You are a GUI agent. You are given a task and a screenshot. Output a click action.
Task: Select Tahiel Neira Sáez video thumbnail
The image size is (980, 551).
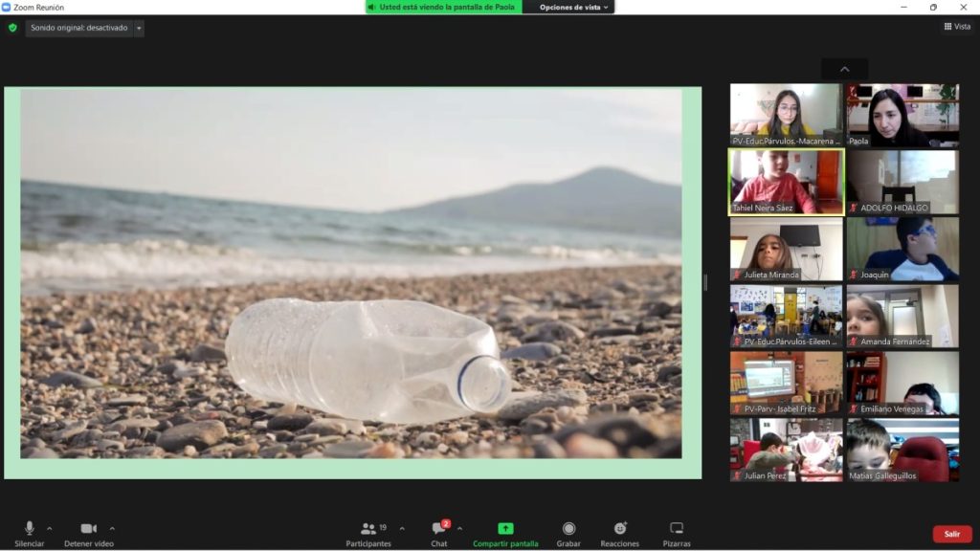click(x=786, y=182)
